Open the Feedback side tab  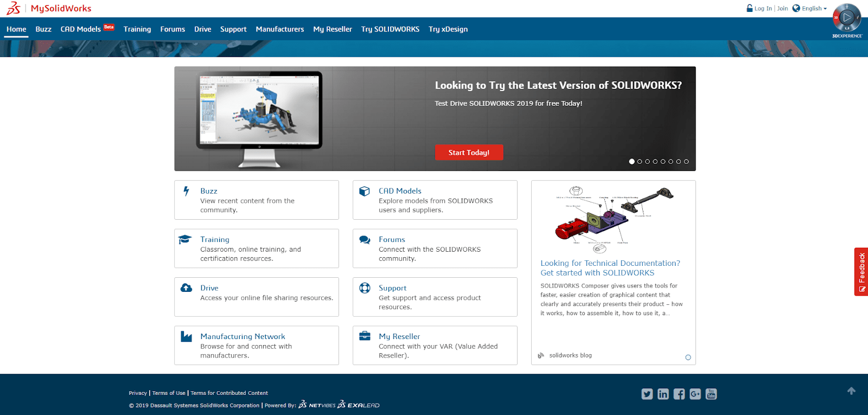pyautogui.click(x=861, y=272)
